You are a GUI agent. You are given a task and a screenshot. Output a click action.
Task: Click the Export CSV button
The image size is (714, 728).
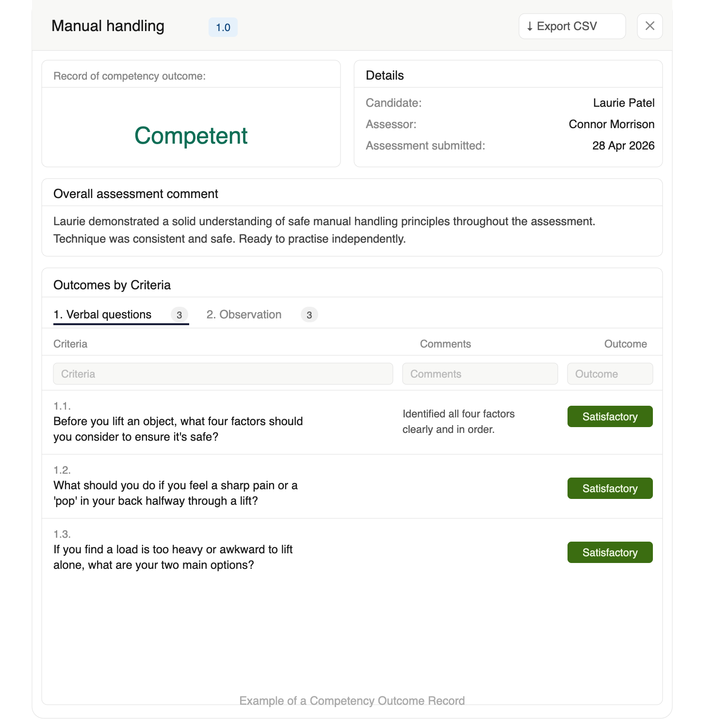[x=572, y=26]
